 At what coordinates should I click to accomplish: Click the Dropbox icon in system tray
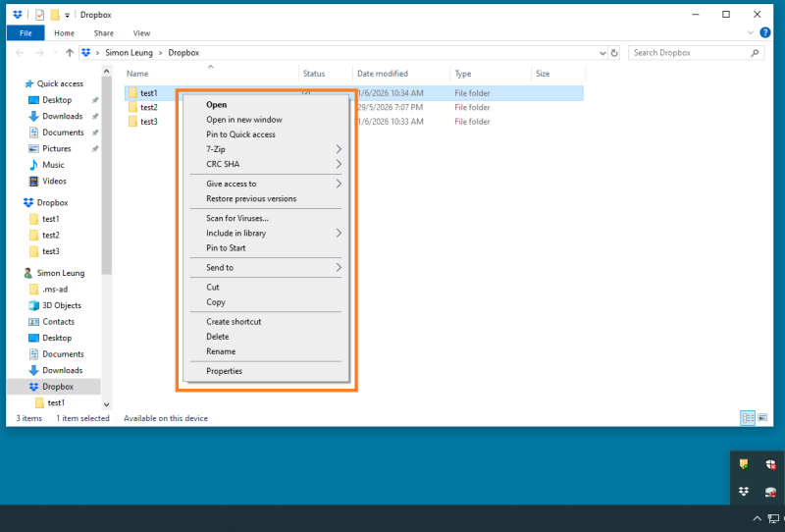click(x=744, y=492)
